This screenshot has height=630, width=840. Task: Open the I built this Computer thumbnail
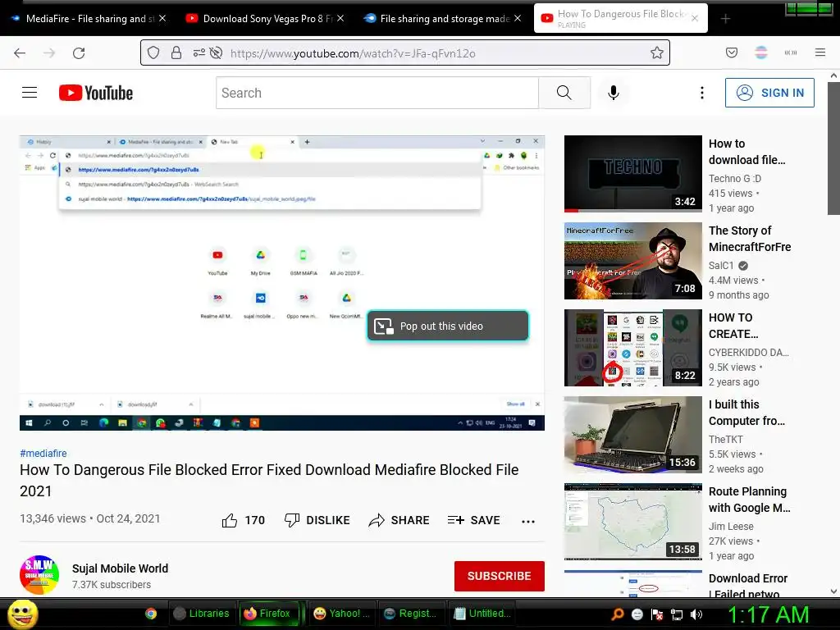tap(632, 435)
